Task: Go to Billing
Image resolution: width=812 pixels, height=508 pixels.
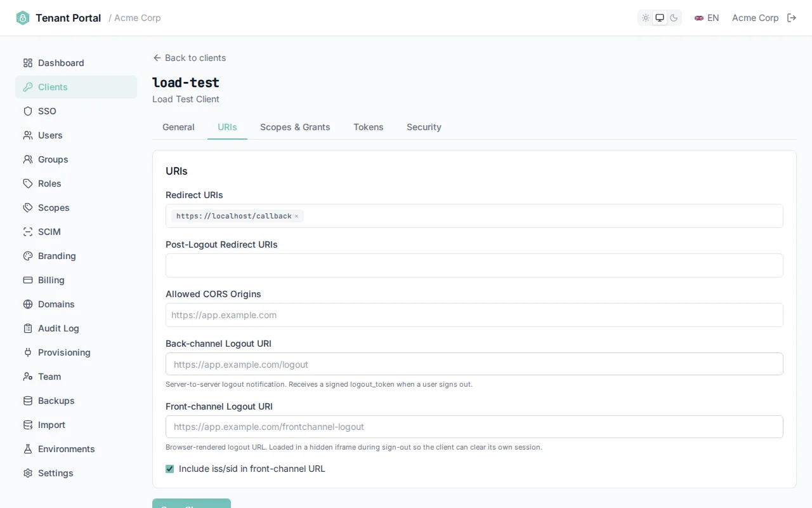Action: pos(76,280)
